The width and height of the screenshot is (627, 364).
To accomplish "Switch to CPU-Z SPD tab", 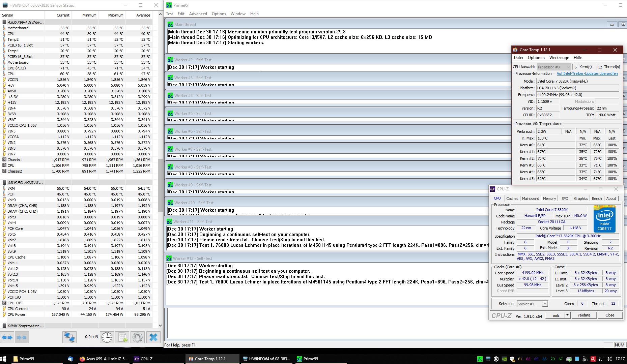I will [565, 199].
